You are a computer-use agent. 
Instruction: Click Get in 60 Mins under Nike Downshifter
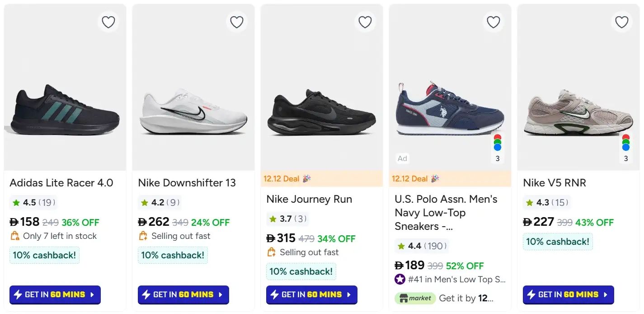(x=183, y=295)
